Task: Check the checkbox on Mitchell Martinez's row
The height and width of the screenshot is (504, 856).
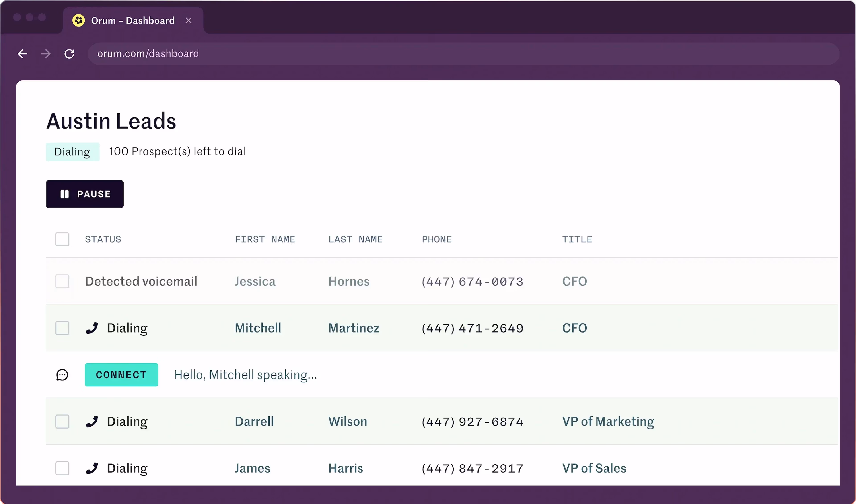Action: click(62, 328)
